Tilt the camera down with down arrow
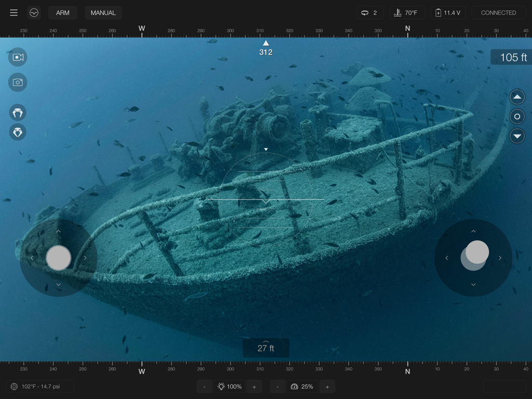 (x=517, y=136)
